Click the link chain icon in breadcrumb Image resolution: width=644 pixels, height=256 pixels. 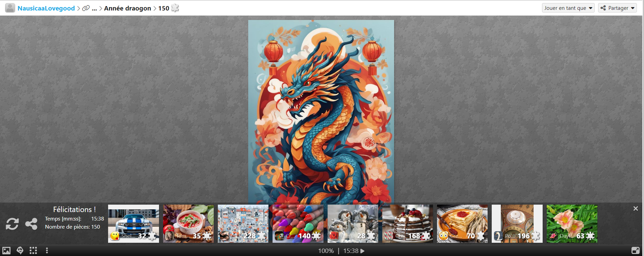86,8
